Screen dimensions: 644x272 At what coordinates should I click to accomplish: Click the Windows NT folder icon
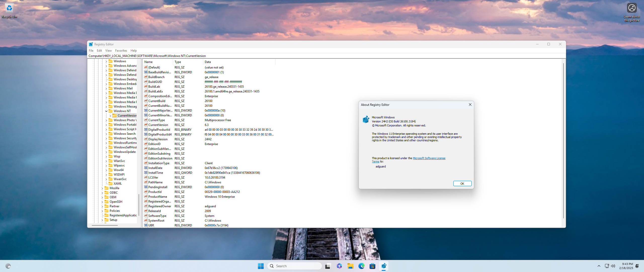[x=110, y=111]
